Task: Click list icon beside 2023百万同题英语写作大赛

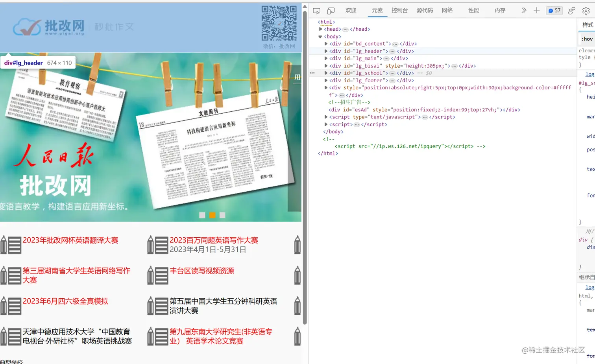Action: point(158,245)
